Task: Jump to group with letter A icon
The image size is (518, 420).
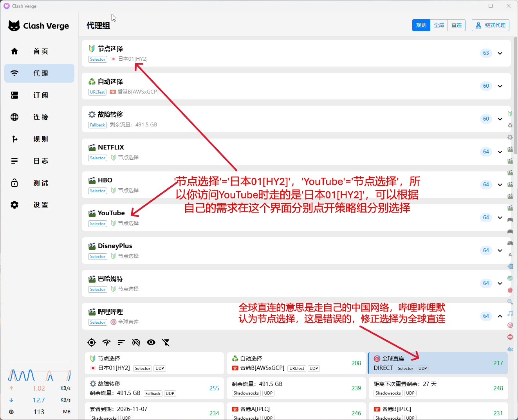Action: click(510, 255)
